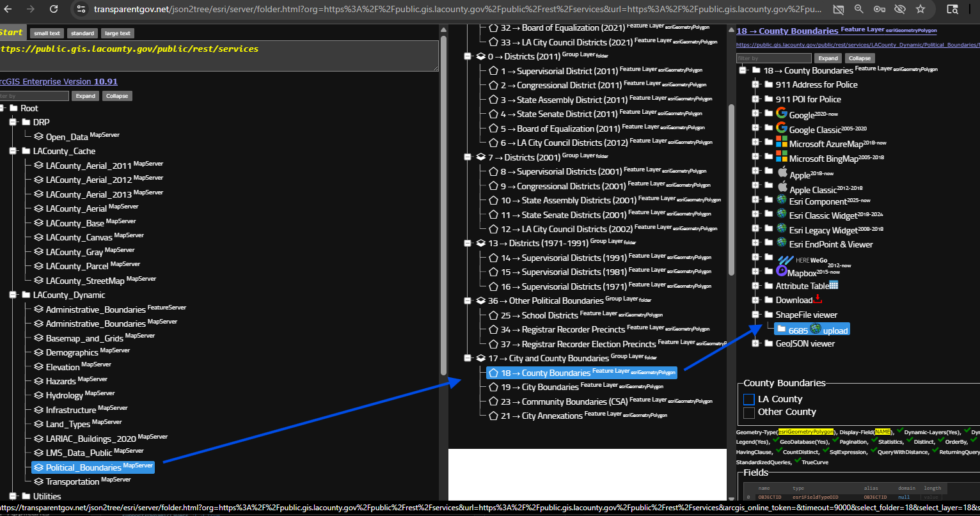Expand the GeoJSON viewer folder
This screenshot has width=980, height=516.
(x=755, y=343)
